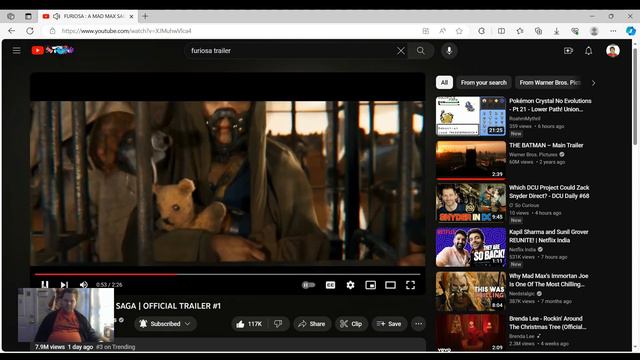Switch to miniplayer mode
Image resolution: width=640 pixels, height=360 pixels.
370,285
